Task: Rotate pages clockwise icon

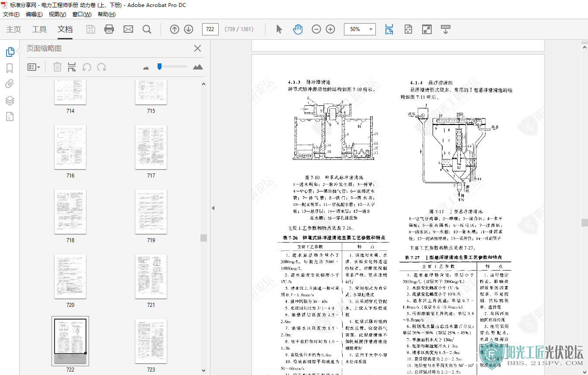Action: pos(102,67)
